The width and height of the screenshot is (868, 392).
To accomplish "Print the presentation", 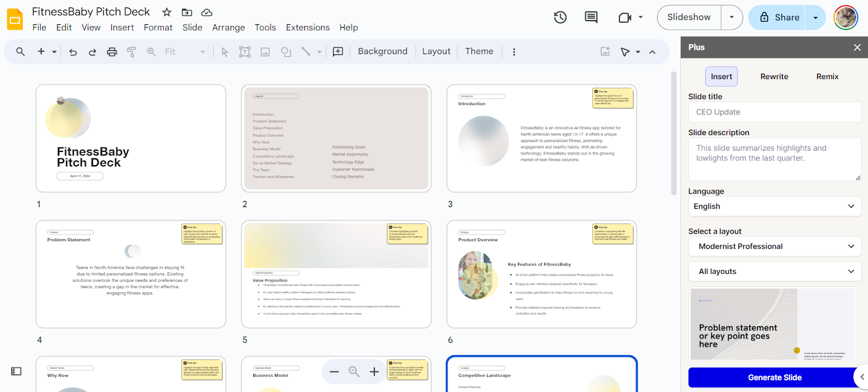I will point(112,52).
